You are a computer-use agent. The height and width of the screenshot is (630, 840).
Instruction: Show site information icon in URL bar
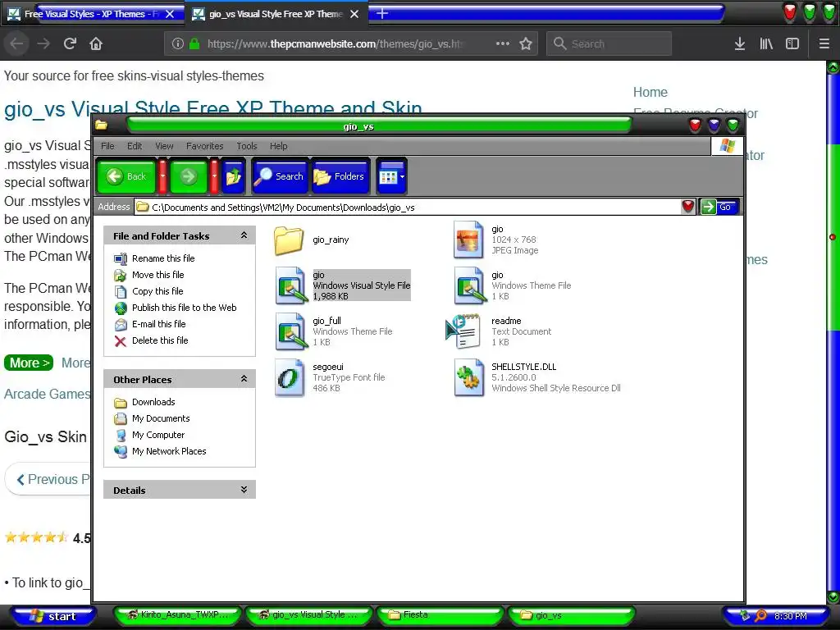[x=178, y=43]
